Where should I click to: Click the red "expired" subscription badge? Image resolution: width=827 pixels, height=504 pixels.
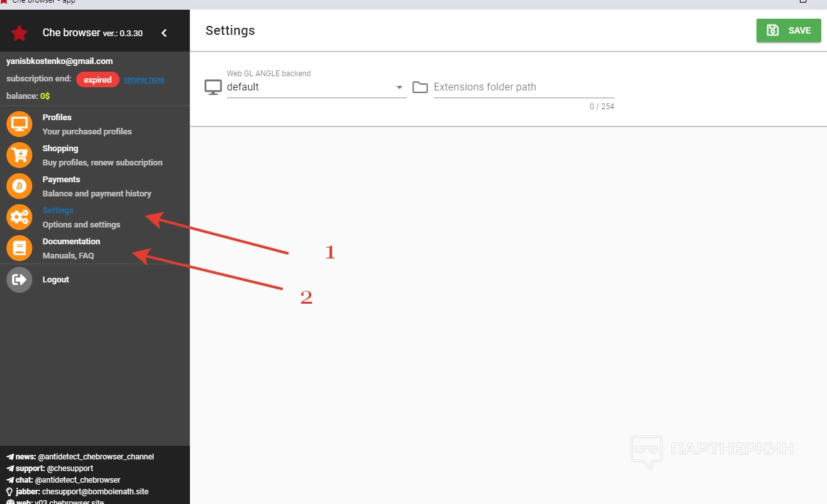[x=98, y=79]
